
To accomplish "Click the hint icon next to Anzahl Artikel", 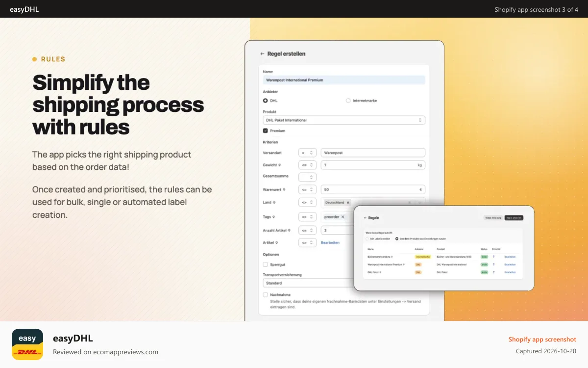I will pos(289,230).
